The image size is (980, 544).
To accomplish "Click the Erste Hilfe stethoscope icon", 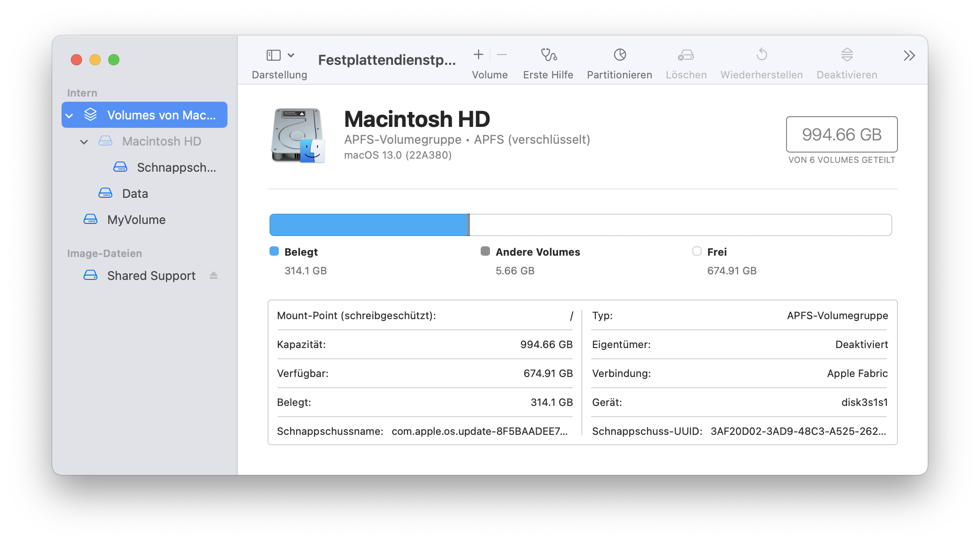I will tap(548, 55).
